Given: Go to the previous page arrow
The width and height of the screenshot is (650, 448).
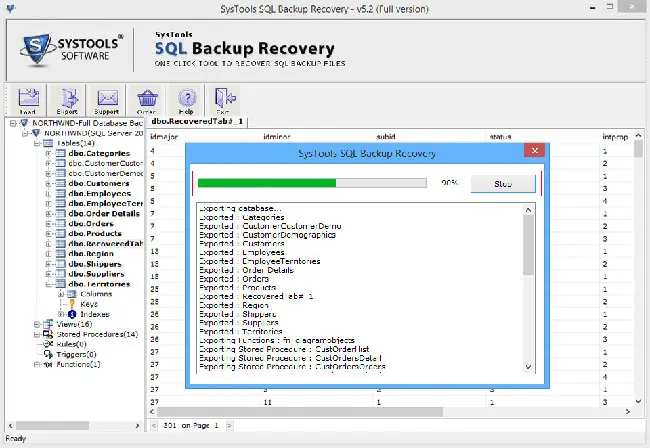Looking at the screenshot, I should click(x=154, y=425).
